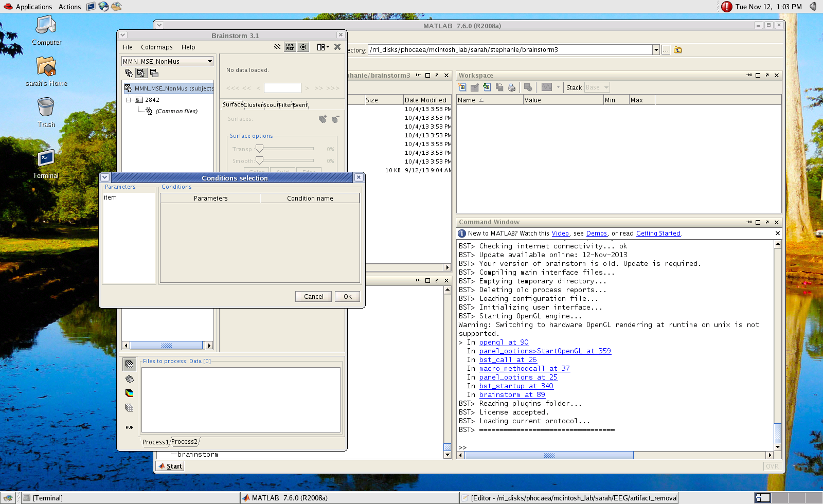
Task: Select functional data sorted by conditions view
Action: [x=154, y=73]
